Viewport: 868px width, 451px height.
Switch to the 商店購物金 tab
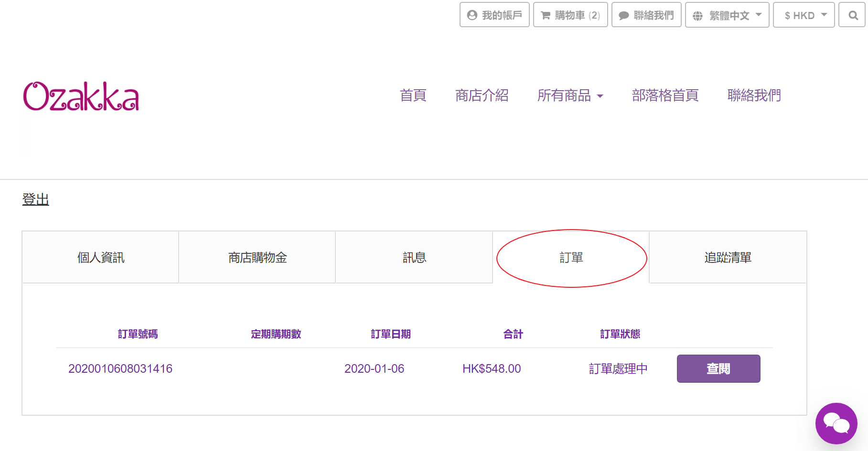click(257, 258)
